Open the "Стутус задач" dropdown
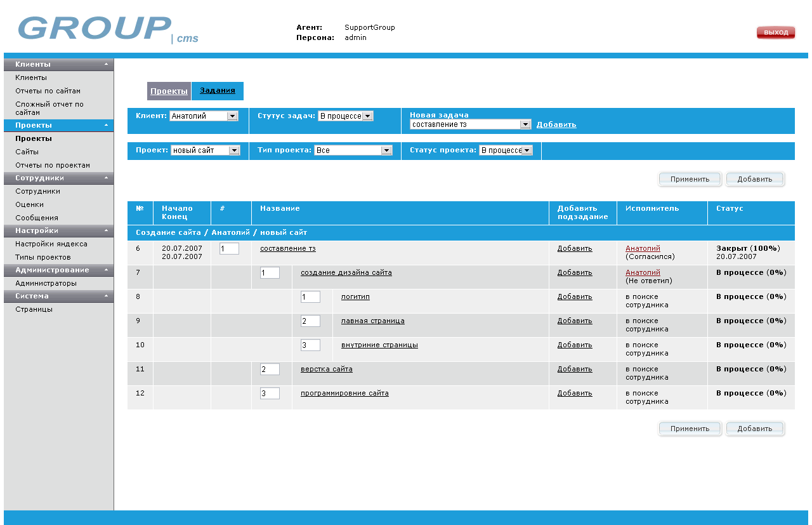Image resolution: width=812 pixels, height=525 pixels. pyautogui.click(x=369, y=116)
